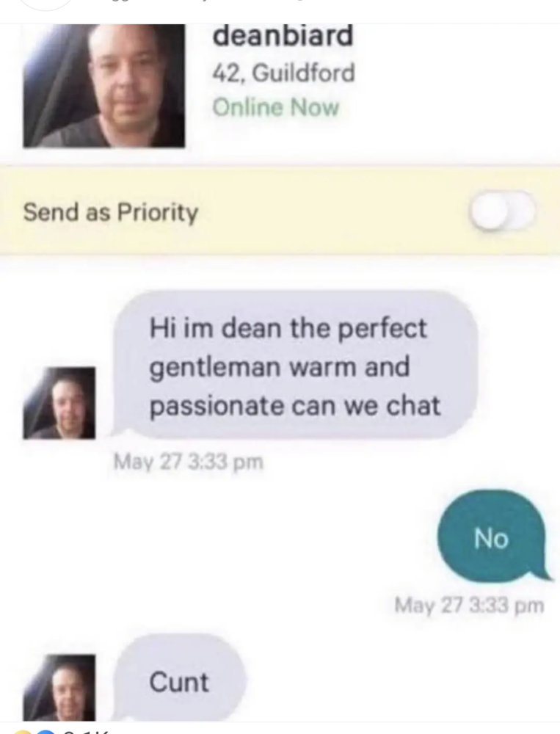This screenshot has height=734, width=560.
Task: Select the 'Send as Priority' label
Action: 111,212
